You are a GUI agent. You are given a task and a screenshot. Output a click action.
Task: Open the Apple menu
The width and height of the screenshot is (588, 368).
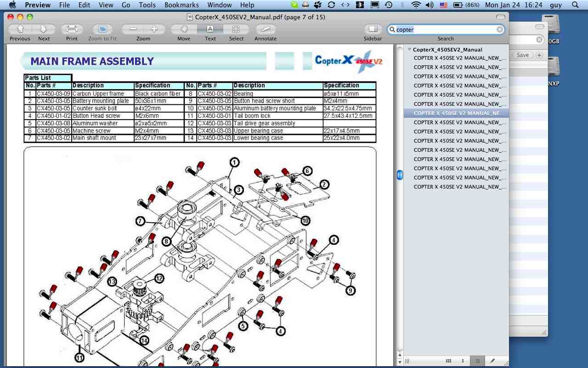[x=12, y=5]
